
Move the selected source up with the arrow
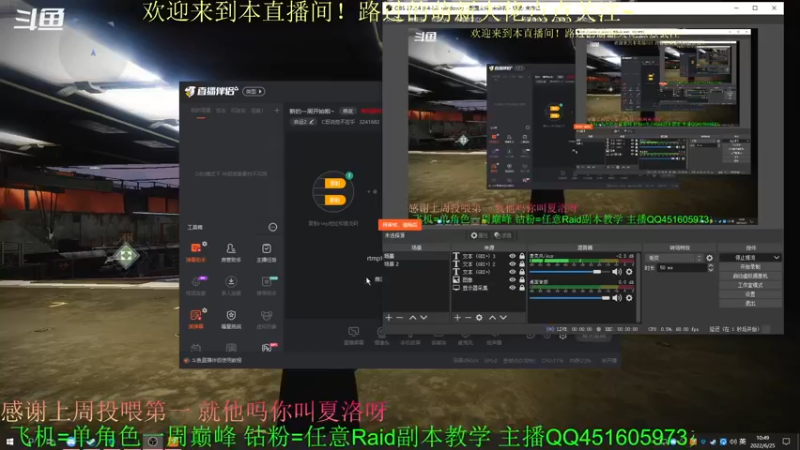(492, 317)
